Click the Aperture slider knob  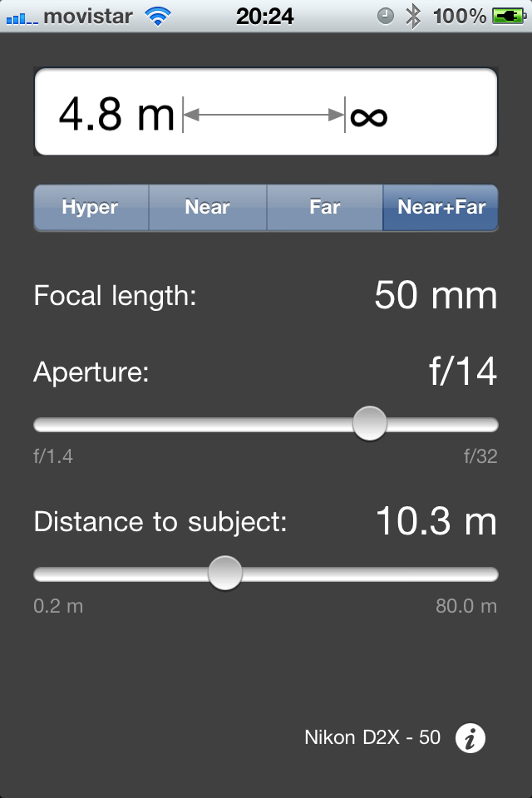[x=370, y=423]
